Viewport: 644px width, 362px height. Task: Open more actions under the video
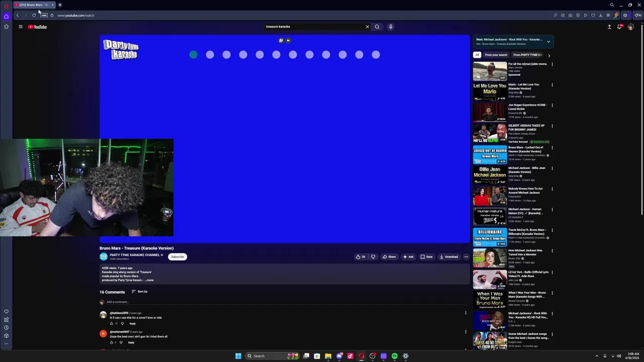tap(466, 257)
